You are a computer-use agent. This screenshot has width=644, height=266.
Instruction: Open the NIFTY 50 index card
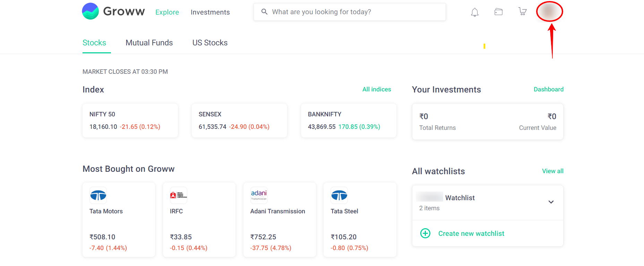click(x=130, y=121)
